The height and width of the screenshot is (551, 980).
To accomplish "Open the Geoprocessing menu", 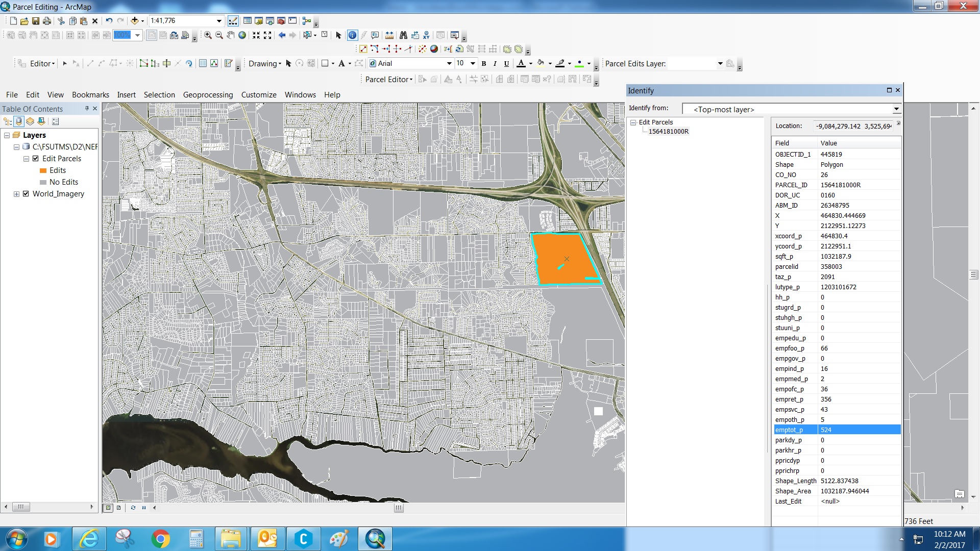I will pyautogui.click(x=208, y=95).
